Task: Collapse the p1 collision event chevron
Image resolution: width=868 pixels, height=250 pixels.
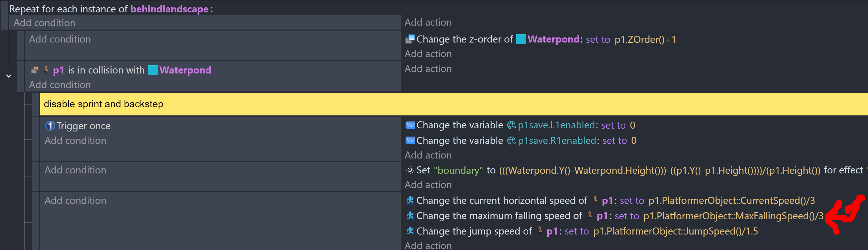Action: click(9, 76)
